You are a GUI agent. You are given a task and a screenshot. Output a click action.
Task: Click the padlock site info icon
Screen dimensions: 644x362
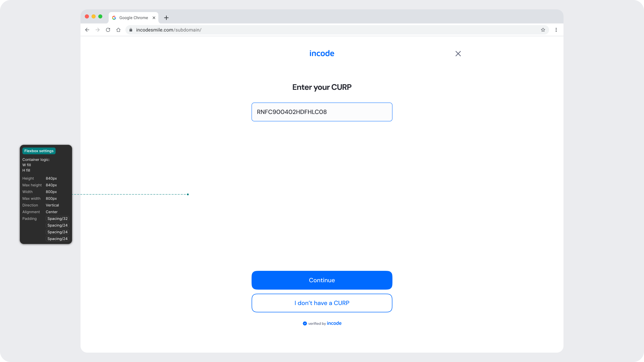(131, 30)
